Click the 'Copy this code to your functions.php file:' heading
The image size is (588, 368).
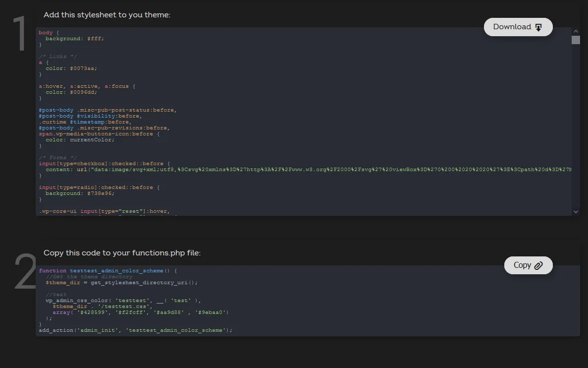tap(122, 253)
